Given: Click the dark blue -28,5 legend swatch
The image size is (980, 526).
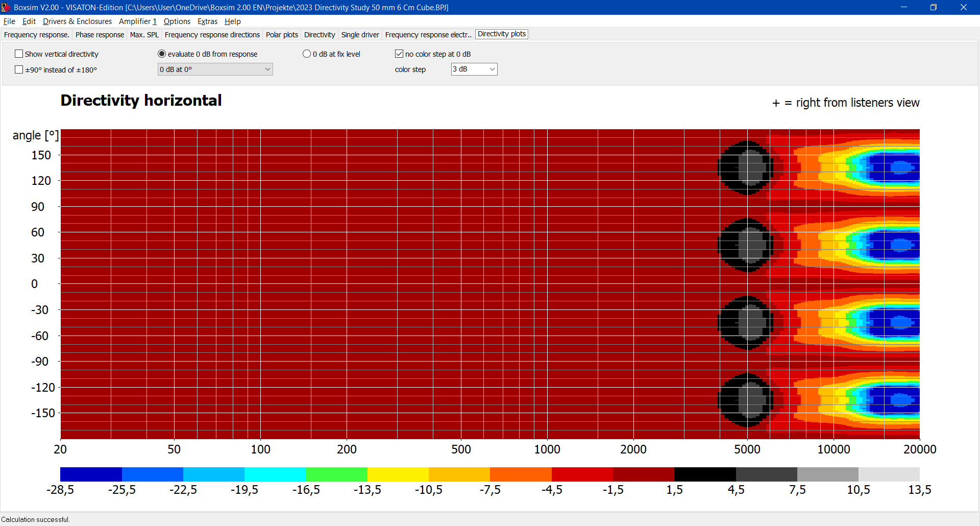Looking at the screenshot, I should tap(91, 474).
